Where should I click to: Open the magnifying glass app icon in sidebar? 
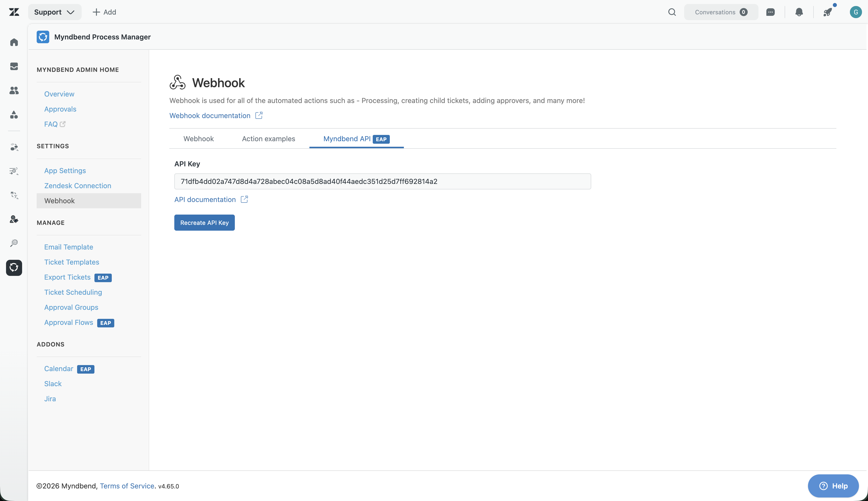coord(14,243)
